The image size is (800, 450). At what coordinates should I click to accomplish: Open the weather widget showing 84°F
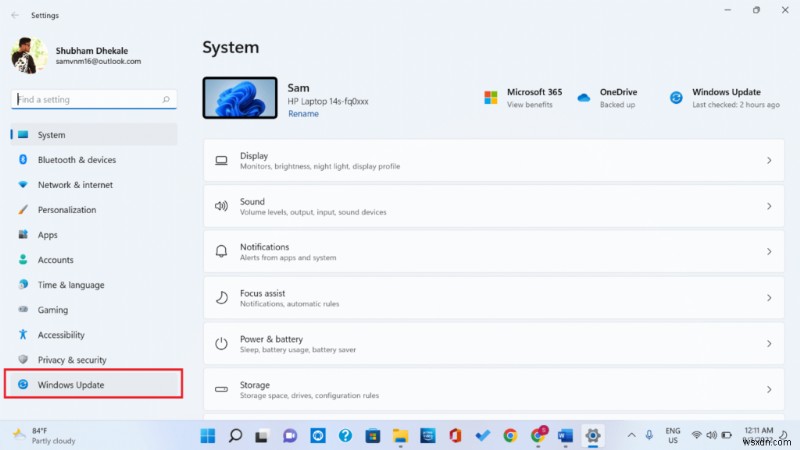[44, 436]
